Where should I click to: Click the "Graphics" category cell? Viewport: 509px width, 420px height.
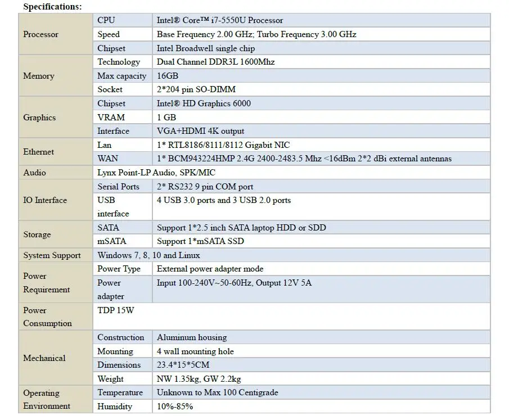coord(56,117)
